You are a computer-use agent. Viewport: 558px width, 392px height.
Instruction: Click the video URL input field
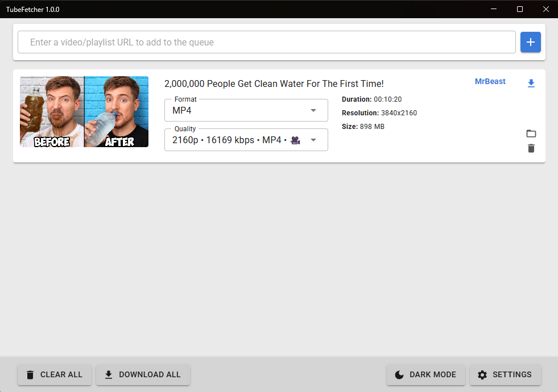(266, 42)
